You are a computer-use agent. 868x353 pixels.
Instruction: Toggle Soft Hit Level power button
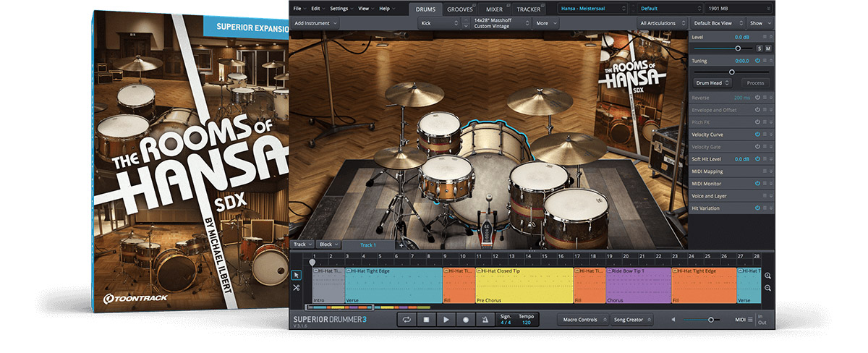[x=757, y=159]
